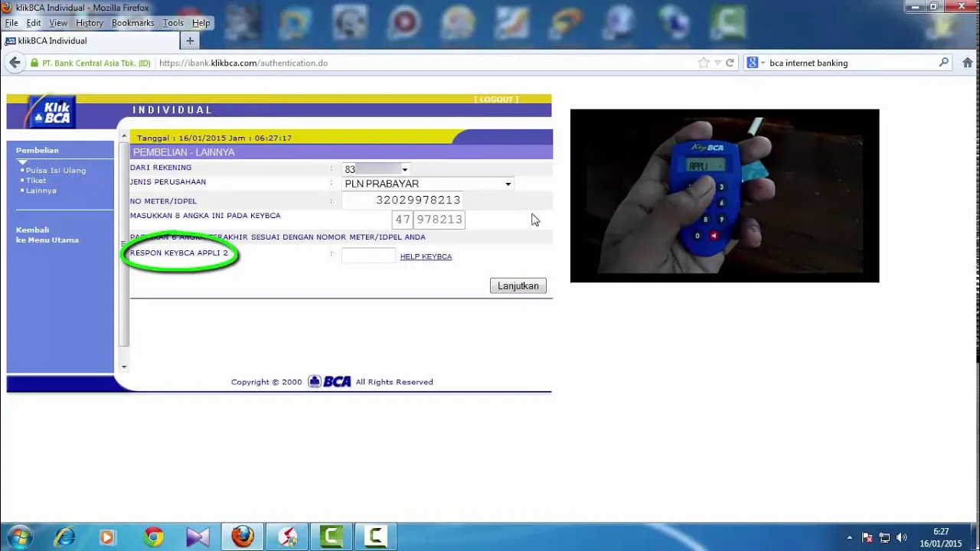Image resolution: width=980 pixels, height=551 pixels.
Task: Open the volume speaker tray icon
Action: click(901, 538)
